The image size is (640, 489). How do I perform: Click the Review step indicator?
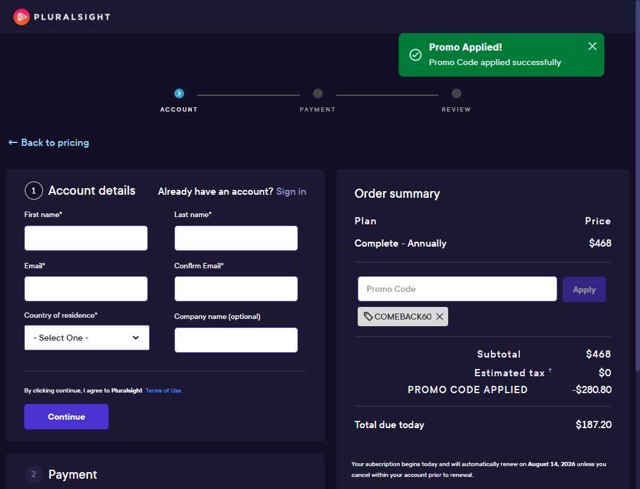(x=456, y=93)
